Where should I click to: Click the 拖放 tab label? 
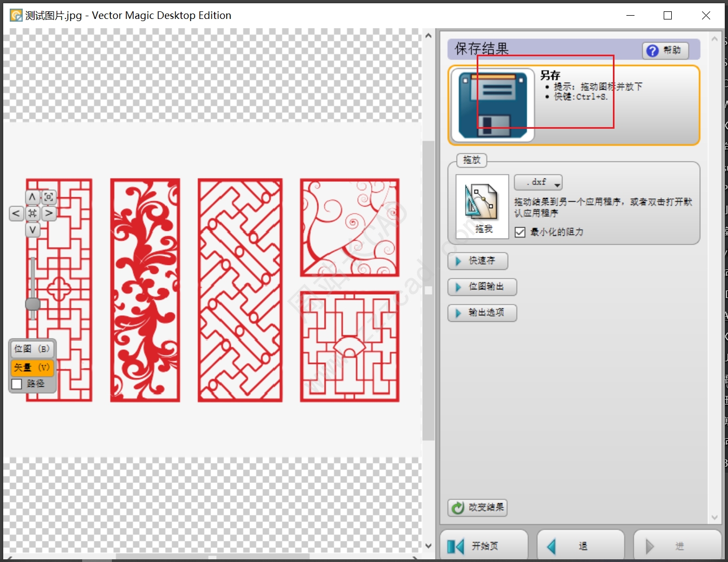471,160
